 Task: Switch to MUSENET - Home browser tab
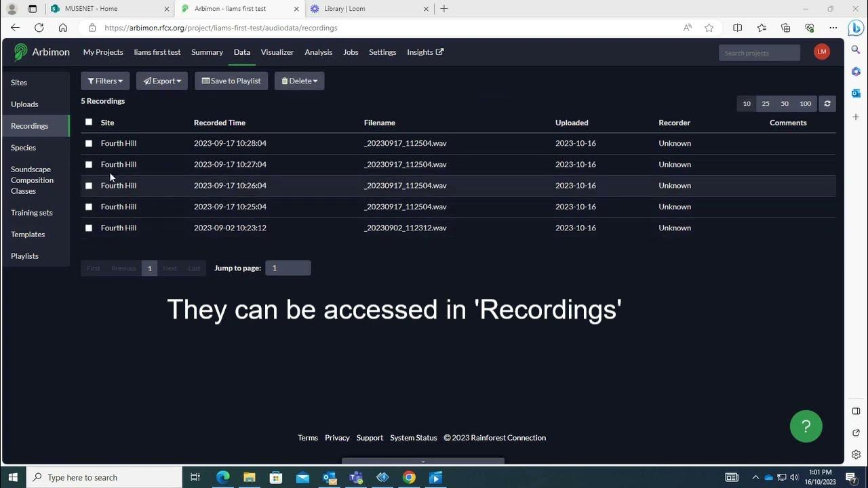pyautogui.click(x=109, y=9)
